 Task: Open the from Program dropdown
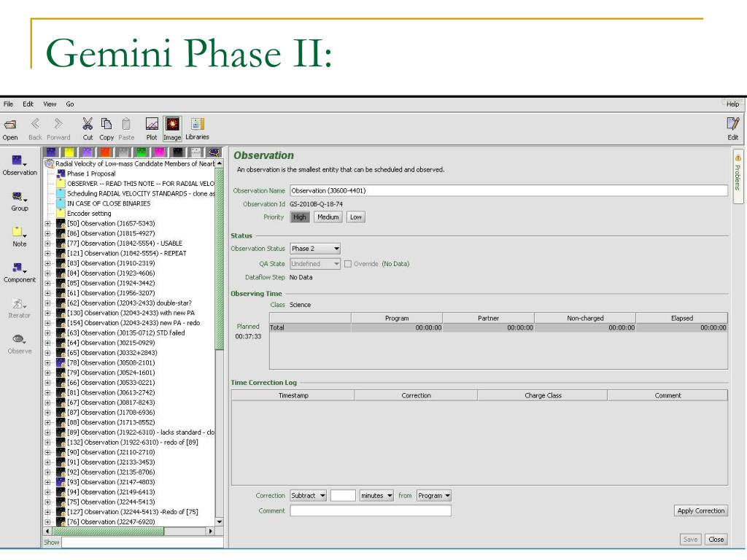[434, 496]
